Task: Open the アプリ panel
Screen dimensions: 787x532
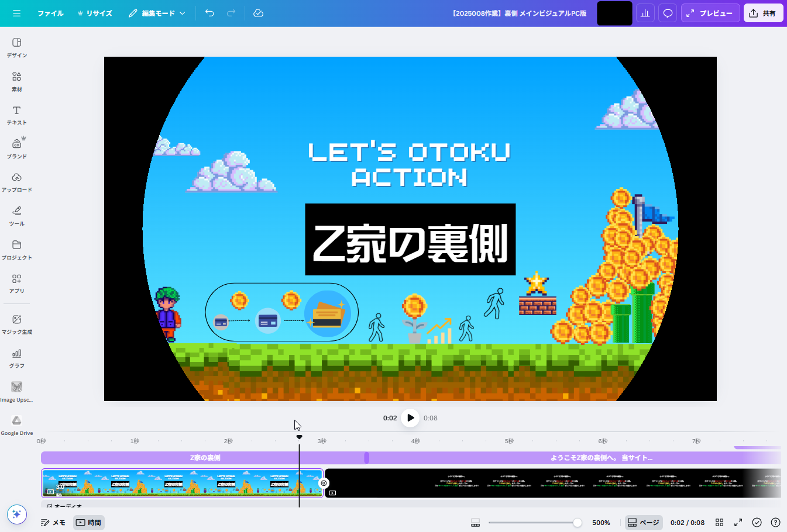Action: tap(17, 284)
